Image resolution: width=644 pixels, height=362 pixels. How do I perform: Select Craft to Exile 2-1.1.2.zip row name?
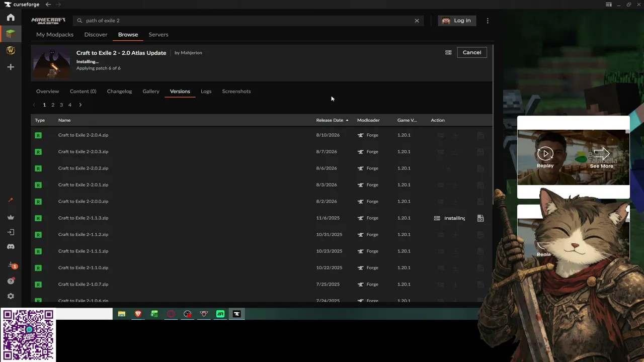[x=83, y=235]
